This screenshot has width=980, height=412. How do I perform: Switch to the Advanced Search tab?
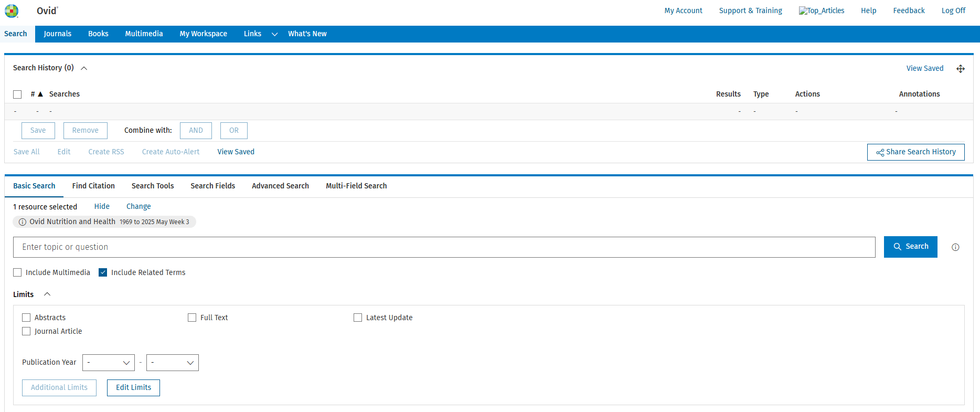(x=280, y=186)
